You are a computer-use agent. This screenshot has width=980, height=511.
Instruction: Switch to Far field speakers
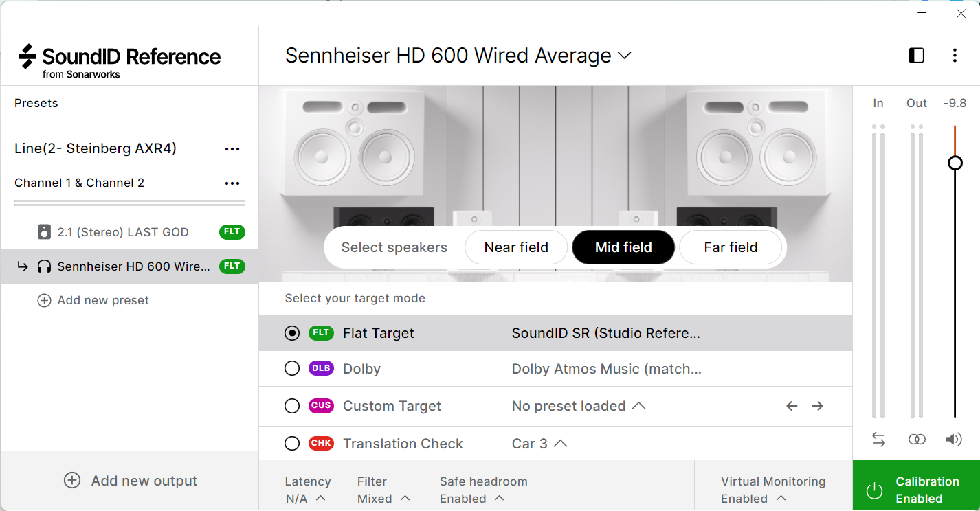(x=731, y=247)
